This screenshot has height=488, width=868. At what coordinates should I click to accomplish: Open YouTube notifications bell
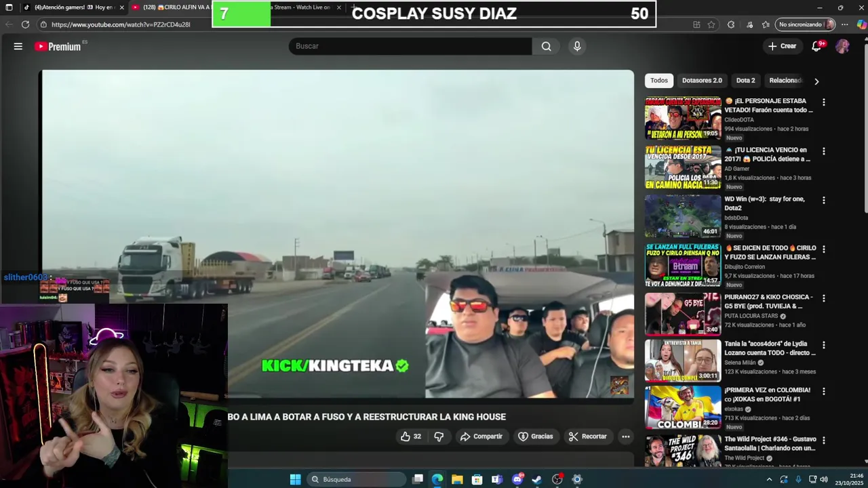point(817,46)
